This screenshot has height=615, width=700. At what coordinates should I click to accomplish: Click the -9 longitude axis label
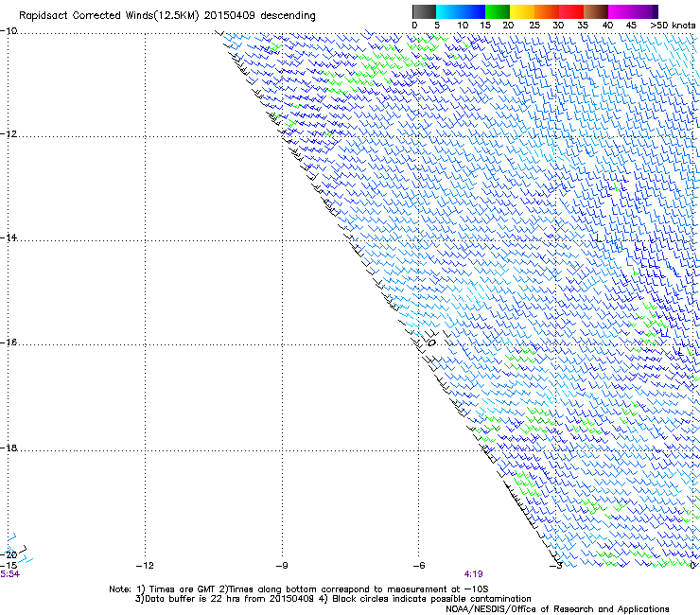coord(282,566)
